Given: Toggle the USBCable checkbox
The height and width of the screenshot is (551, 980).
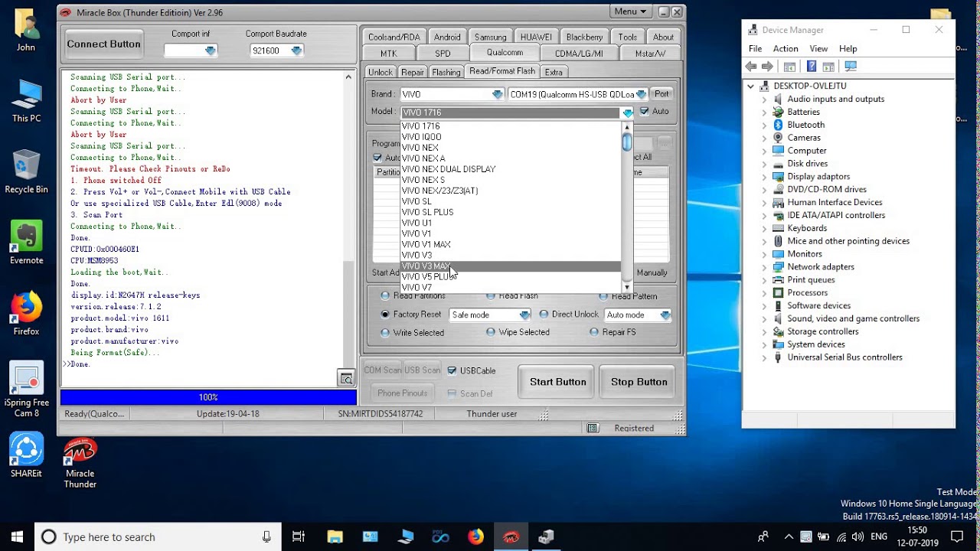Looking at the screenshot, I should click(452, 370).
